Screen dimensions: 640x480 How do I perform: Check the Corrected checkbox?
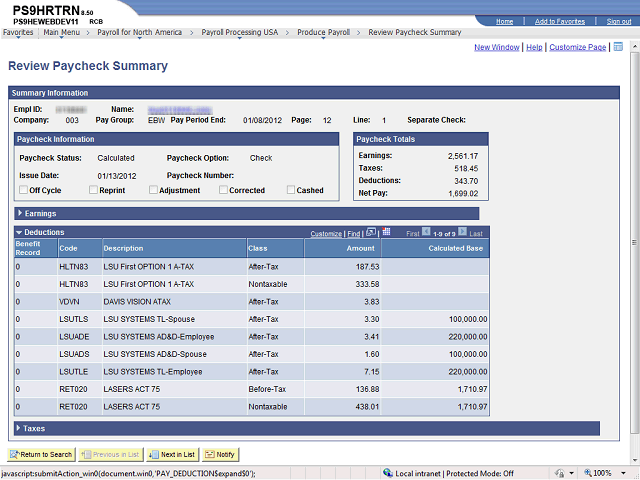tap(223, 190)
